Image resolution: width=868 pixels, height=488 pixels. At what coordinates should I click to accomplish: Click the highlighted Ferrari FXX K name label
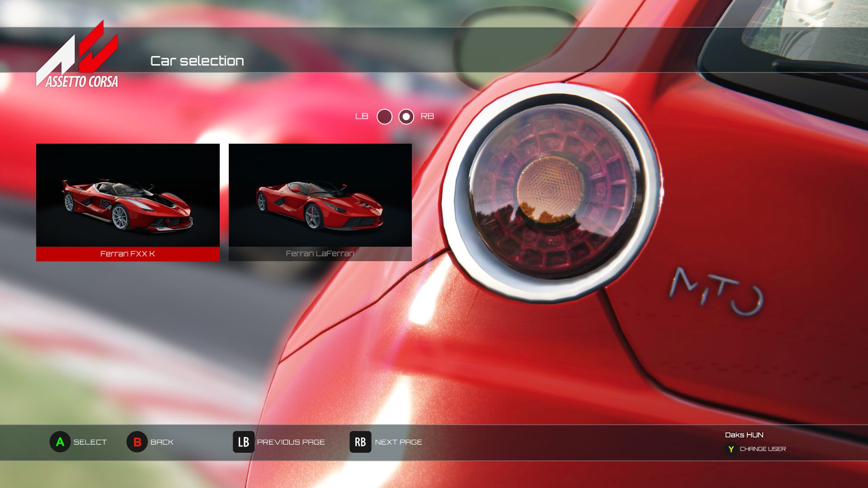click(128, 254)
